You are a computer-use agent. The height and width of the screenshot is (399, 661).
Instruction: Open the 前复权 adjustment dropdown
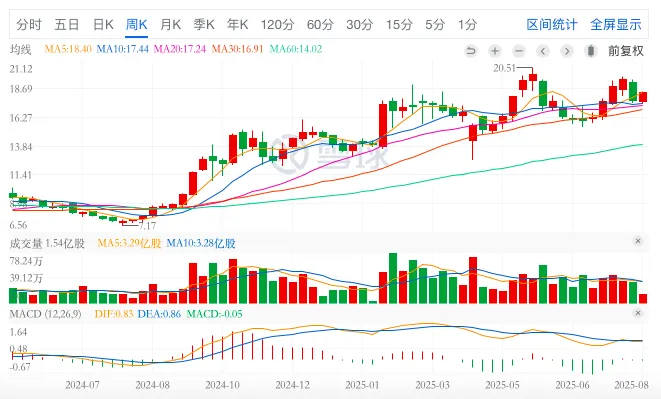pos(626,51)
